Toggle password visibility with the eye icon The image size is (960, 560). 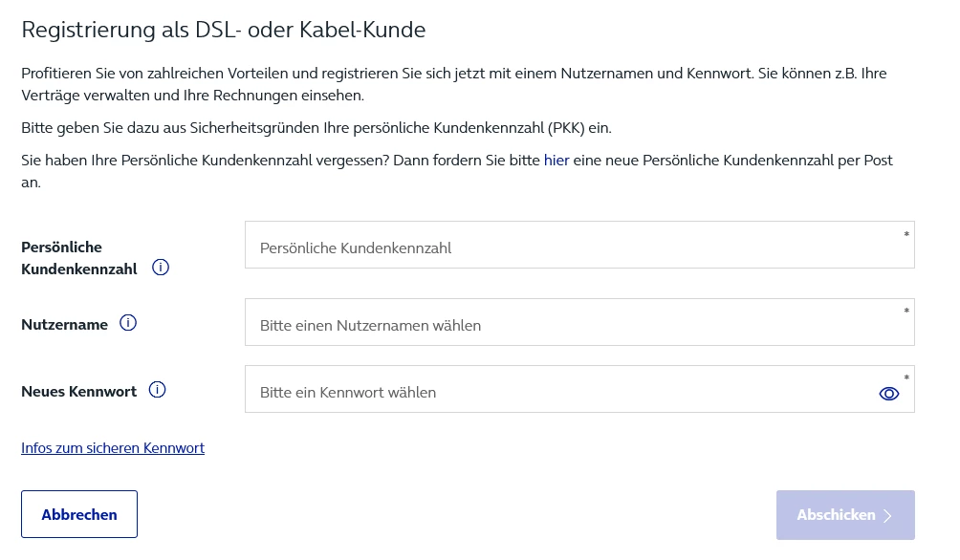click(x=889, y=393)
